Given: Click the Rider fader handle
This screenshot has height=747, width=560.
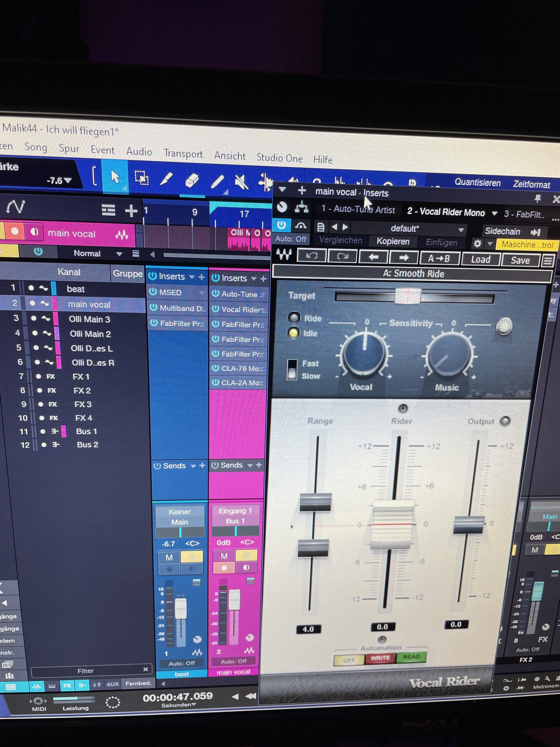Looking at the screenshot, I should 392,524.
